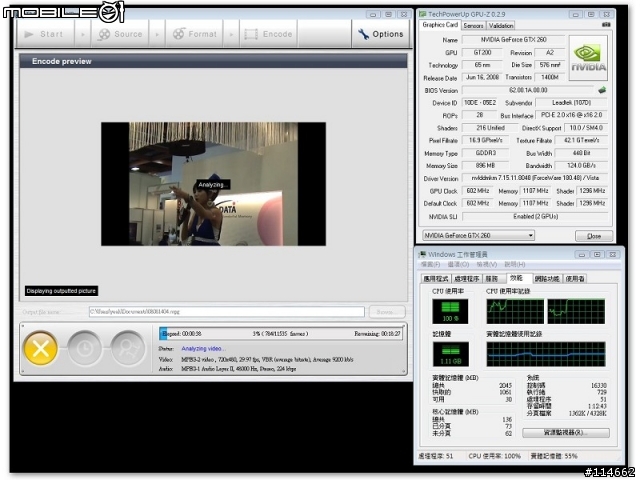Open the Source step
The width and height of the screenshot is (640, 480).
(x=120, y=34)
